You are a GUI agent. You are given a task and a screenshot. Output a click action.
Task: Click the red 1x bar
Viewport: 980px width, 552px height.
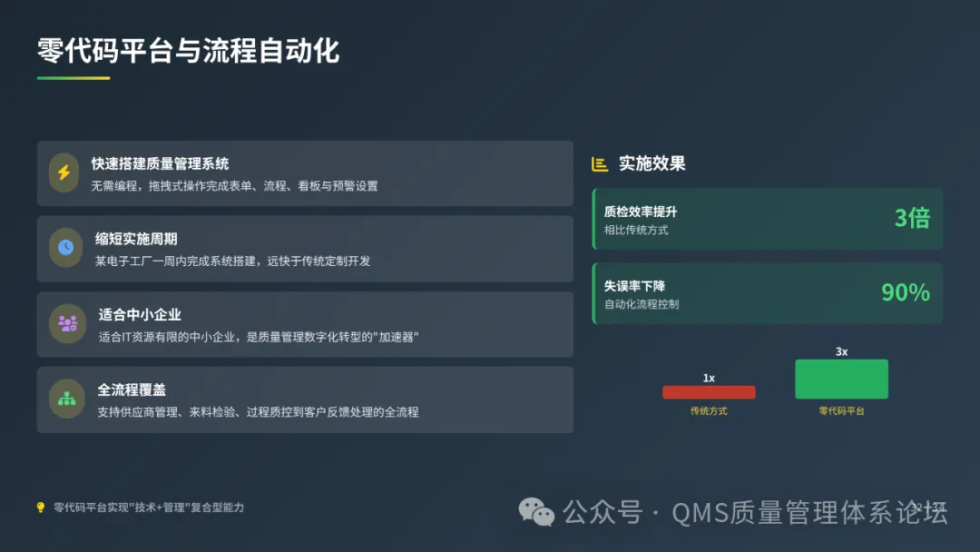[x=709, y=392]
